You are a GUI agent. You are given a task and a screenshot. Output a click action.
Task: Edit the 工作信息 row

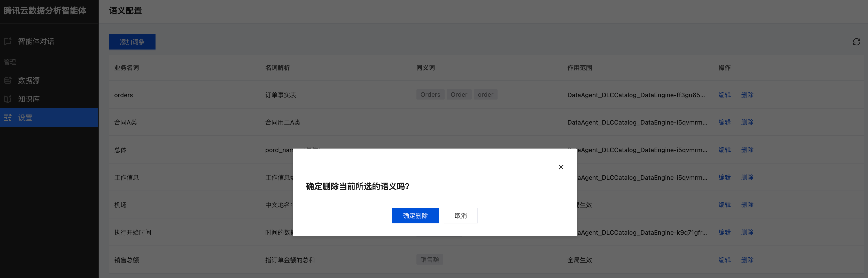point(724,177)
